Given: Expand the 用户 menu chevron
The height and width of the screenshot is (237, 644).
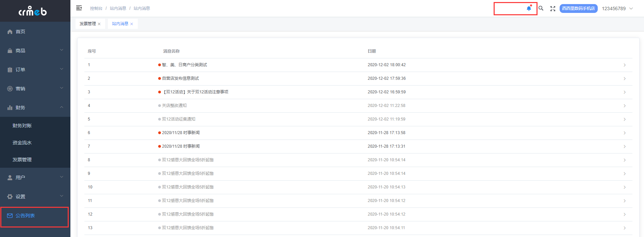Looking at the screenshot, I should [x=62, y=177].
